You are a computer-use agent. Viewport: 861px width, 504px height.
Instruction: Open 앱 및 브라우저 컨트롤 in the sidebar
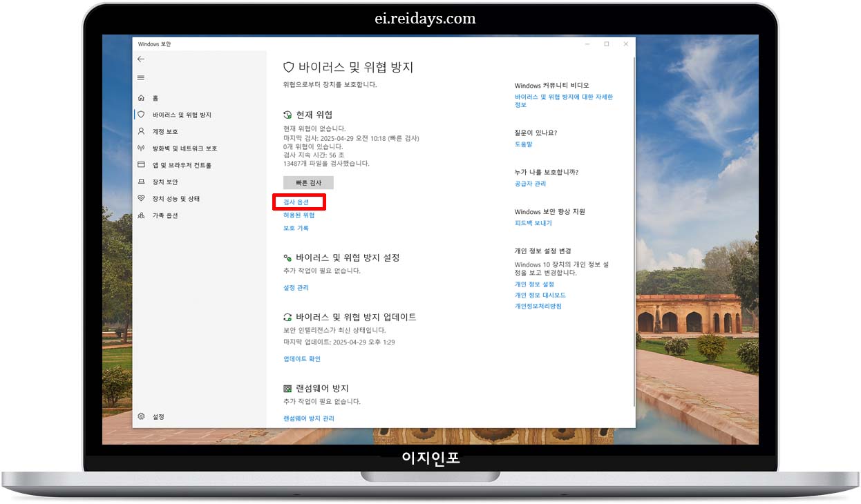[182, 165]
